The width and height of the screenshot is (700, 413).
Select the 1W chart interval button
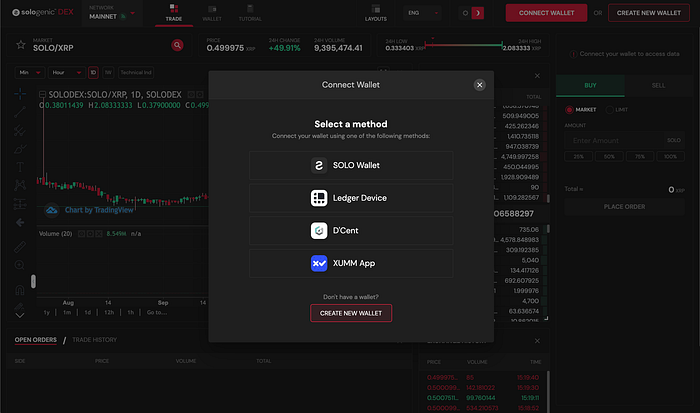(108, 72)
